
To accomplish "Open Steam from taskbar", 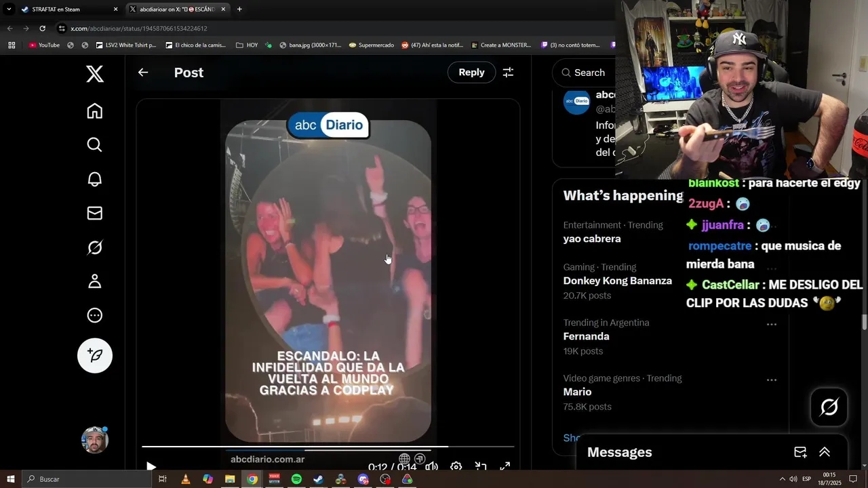I will [x=318, y=479].
